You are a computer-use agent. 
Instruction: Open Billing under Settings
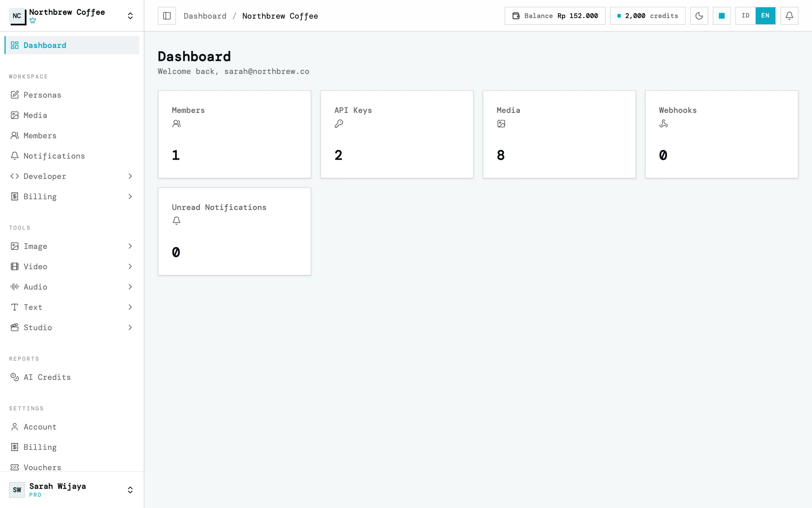[72, 447]
